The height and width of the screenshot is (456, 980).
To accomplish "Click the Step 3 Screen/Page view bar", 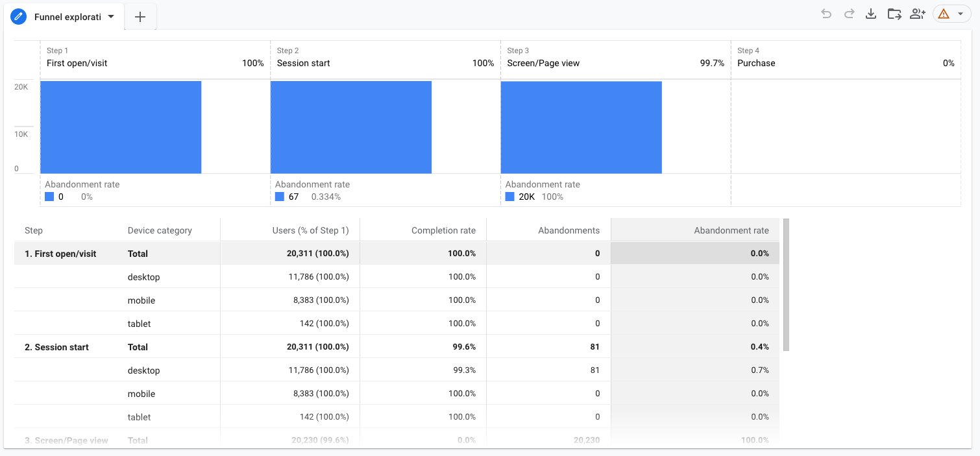I will pyautogui.click(x=581, y=127).
